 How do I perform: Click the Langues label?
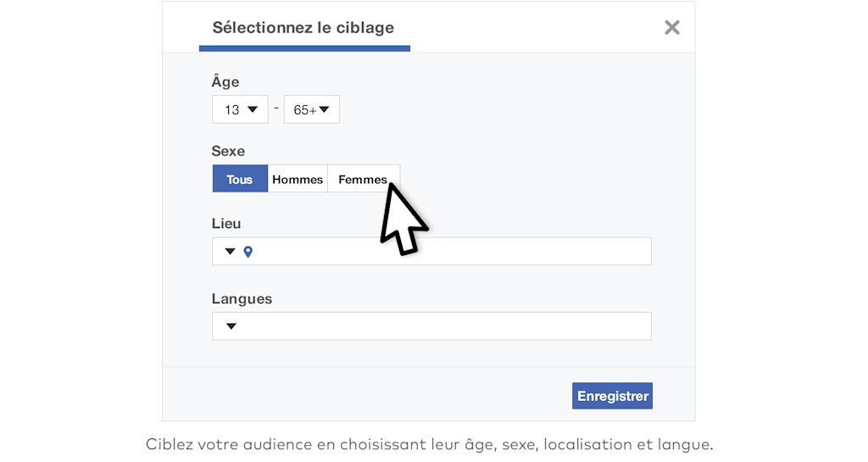[x=242, y=298]
